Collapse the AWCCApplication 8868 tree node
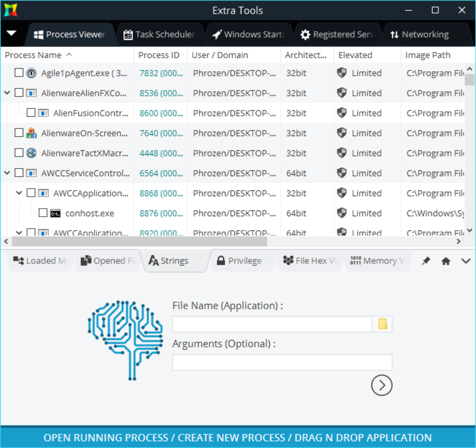 coord(19,193)
